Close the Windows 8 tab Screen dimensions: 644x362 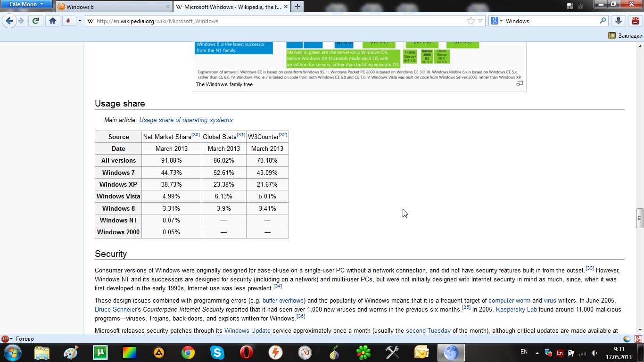pos(168,7)
